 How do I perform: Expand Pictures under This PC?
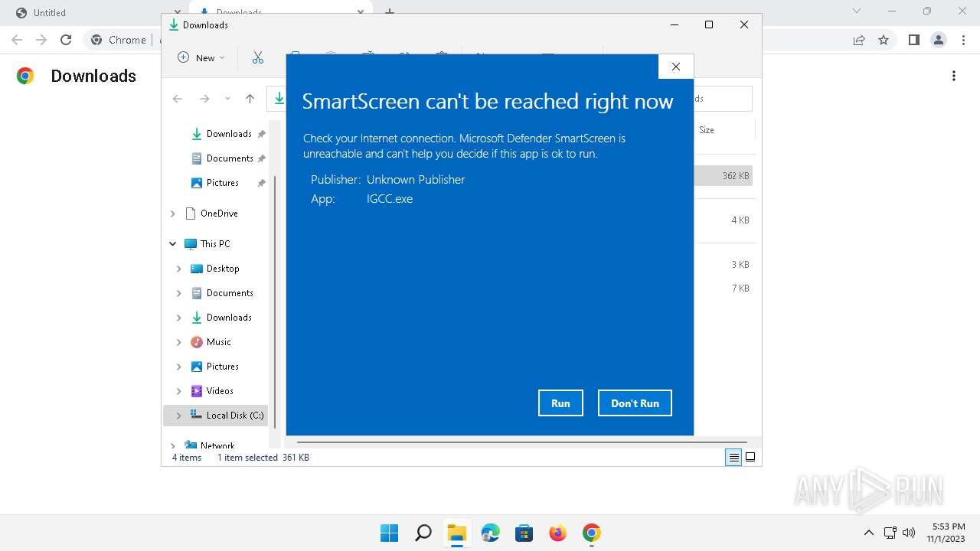(x=179, y=367)
